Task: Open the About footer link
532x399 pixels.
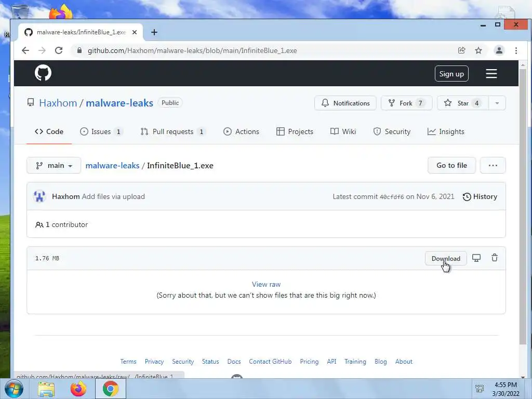Action: 404,362
